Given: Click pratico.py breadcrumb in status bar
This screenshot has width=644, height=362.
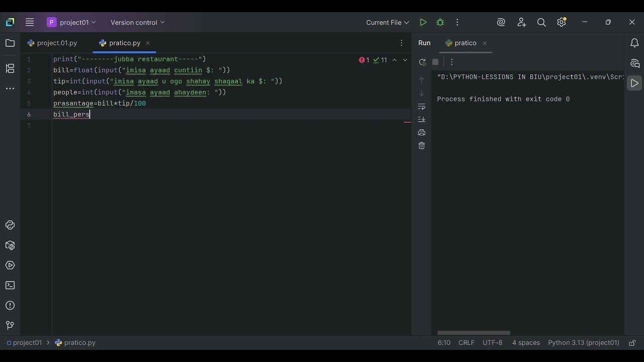Looking at the screenshot, I should (x=75, y=343).
